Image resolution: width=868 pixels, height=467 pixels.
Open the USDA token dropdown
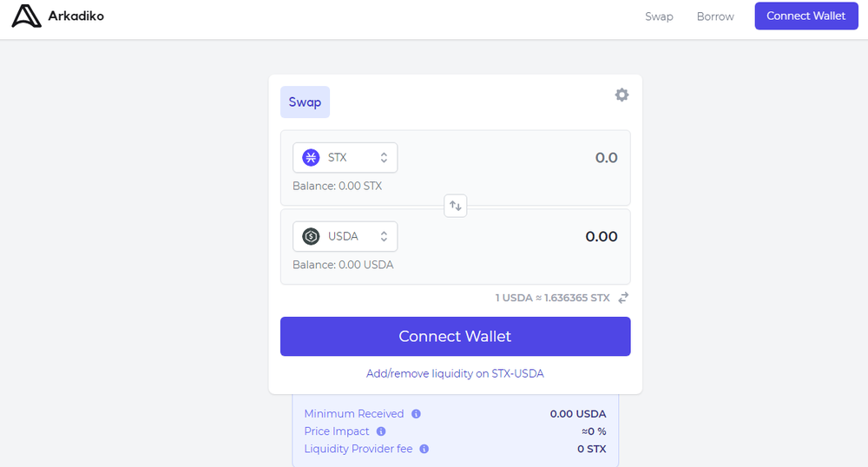click(x=345, y=236)
